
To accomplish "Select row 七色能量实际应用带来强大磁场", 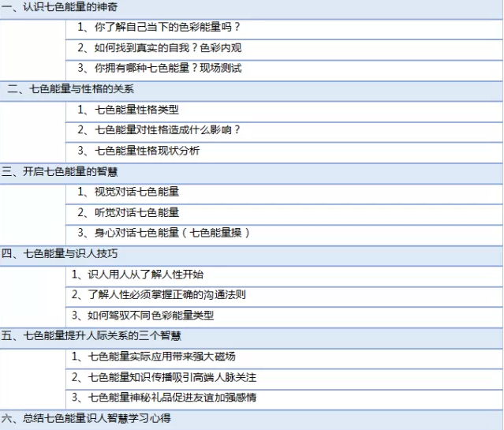I will point(284,359).
